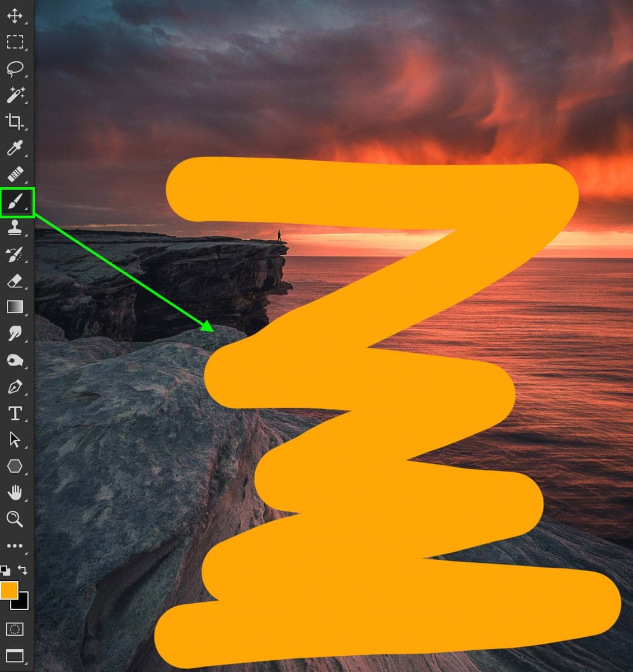Select the Rectangular Marquee tool
The image size is (633, 672).
(15, 42)
